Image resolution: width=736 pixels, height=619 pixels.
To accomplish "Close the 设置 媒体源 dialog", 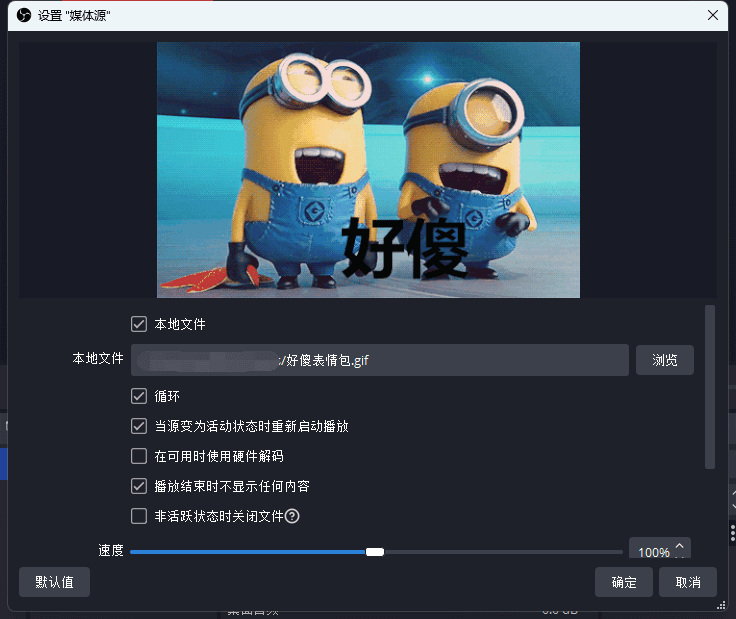I will pos(713,15).
